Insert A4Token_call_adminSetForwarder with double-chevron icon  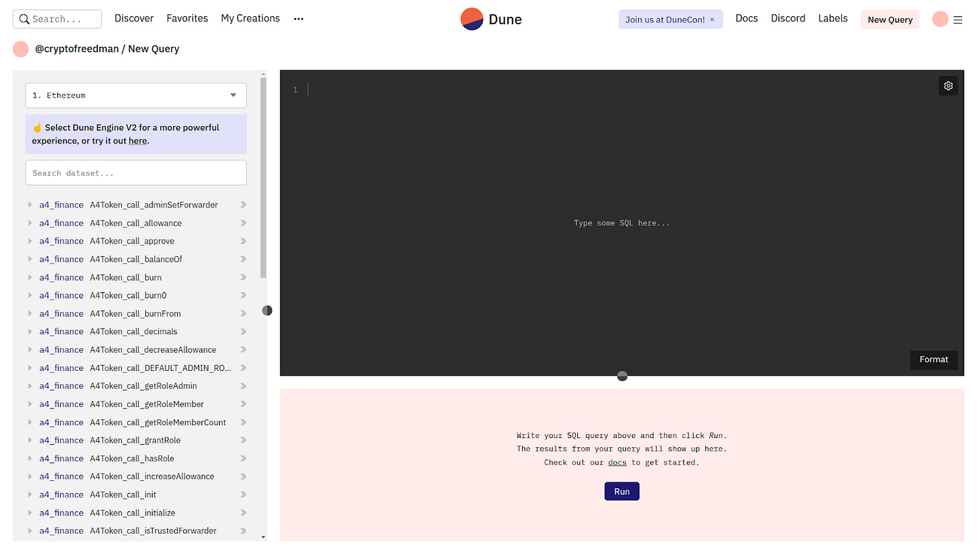click(x=243, y=205)
